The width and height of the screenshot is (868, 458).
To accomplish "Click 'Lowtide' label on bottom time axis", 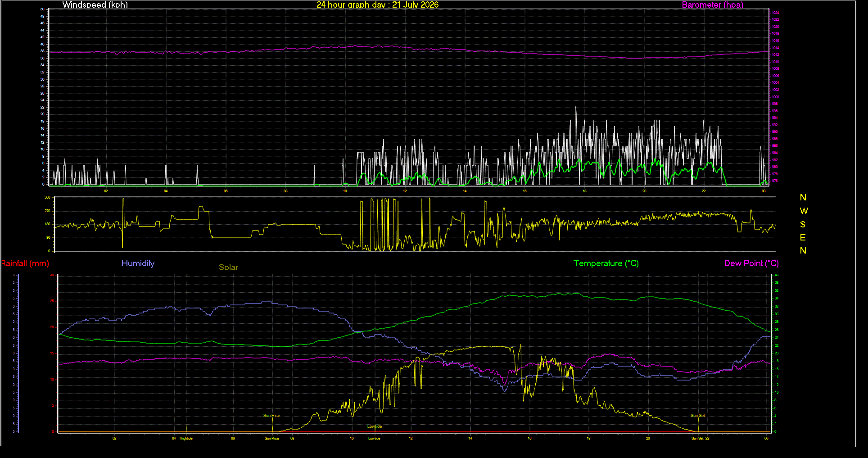I will [x=374, y=438].
